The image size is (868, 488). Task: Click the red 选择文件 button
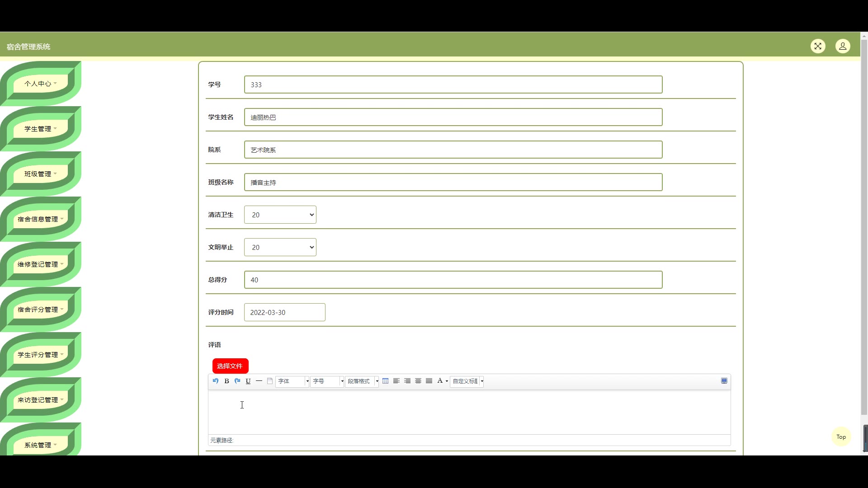231,366
